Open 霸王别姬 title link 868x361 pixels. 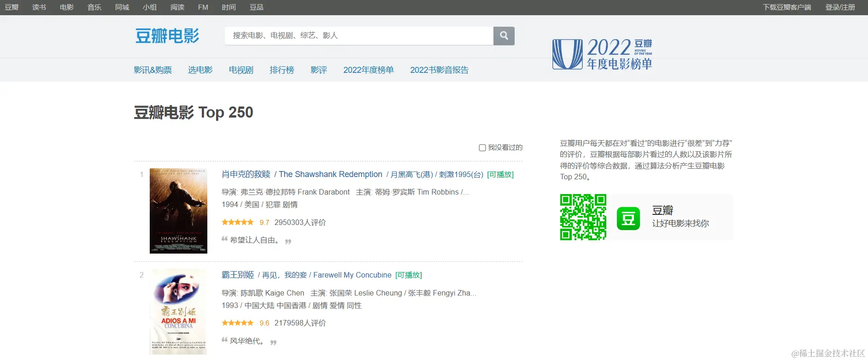click(x=238, y=275)
